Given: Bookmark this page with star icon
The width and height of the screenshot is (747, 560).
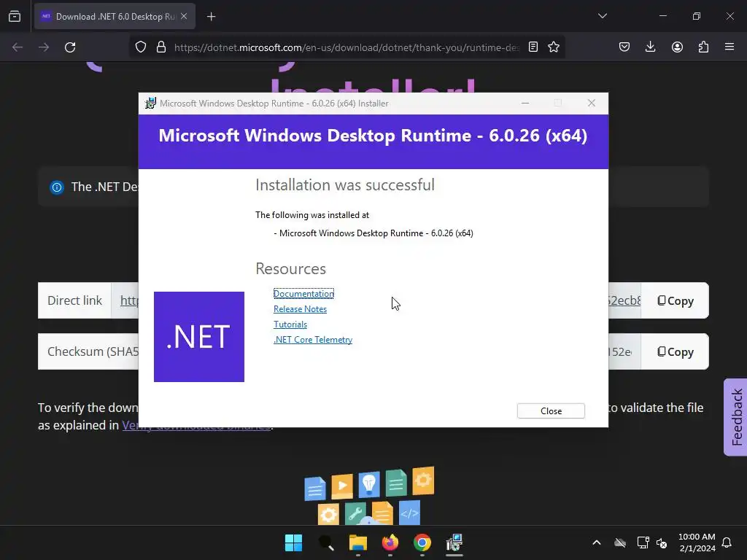Looking at the screenshot, I should tap(554, 47).
